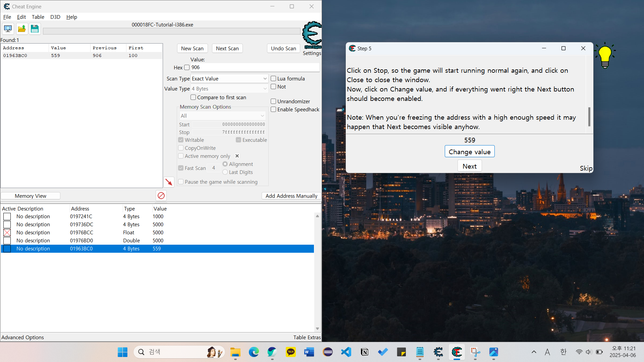
Task: Click the yellow lightbulb hint icon
Action: pos(605,56)
